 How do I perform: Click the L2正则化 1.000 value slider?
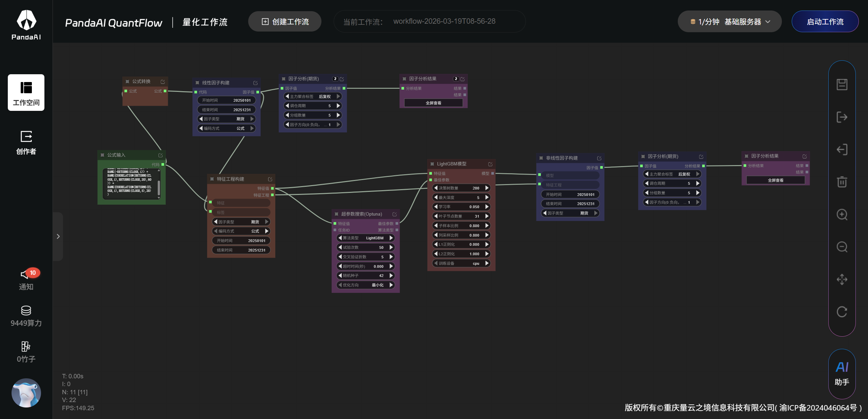(461, 254)
